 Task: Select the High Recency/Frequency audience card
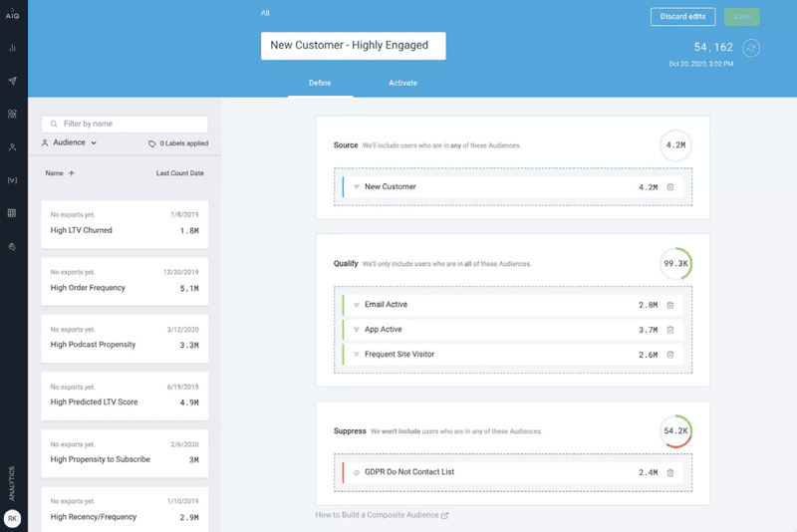pyautogui.click(x=126, y=510)
